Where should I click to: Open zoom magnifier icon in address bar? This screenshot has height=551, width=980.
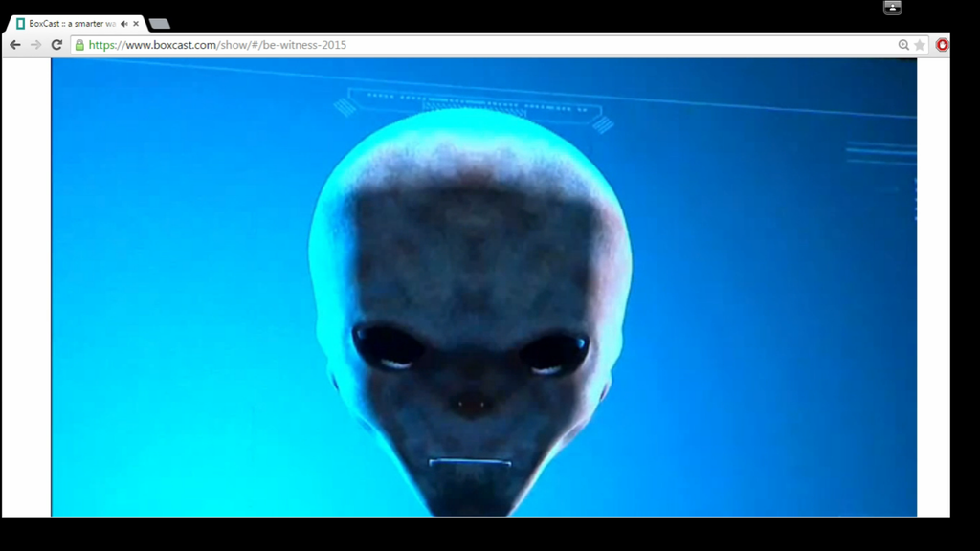point(903,45)
